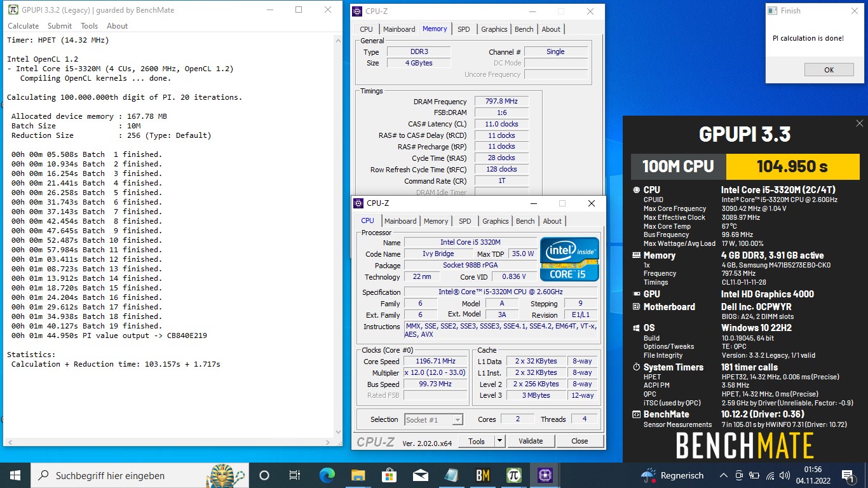Click the System Timers icon in BenchMate

(x=637, y=367)
